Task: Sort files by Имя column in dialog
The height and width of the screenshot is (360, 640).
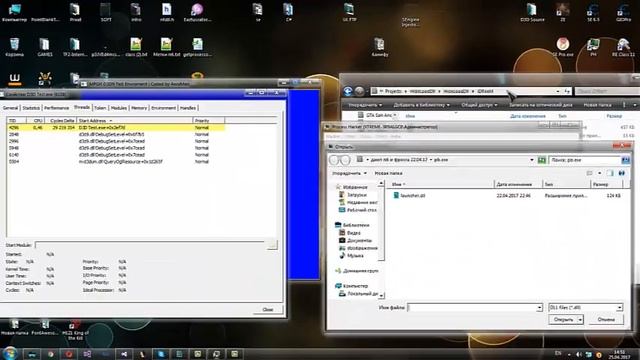Action: 441,184
